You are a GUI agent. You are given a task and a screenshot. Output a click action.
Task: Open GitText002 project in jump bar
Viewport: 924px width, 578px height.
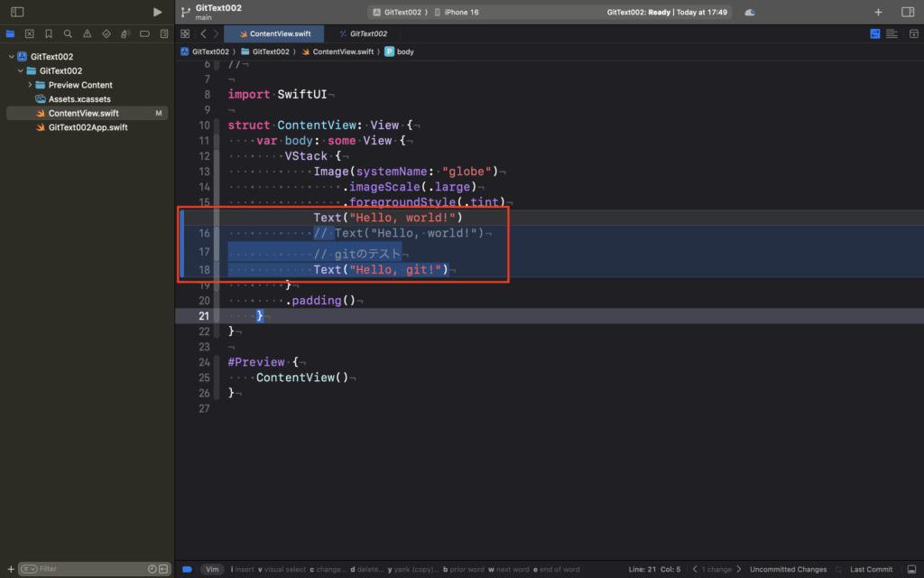coord(205,51)
